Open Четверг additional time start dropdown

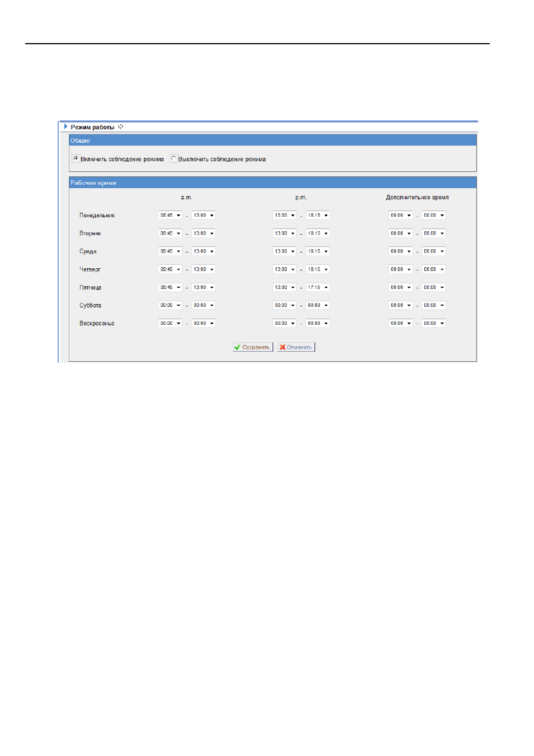pyautogui.click(x=401, y=269)
